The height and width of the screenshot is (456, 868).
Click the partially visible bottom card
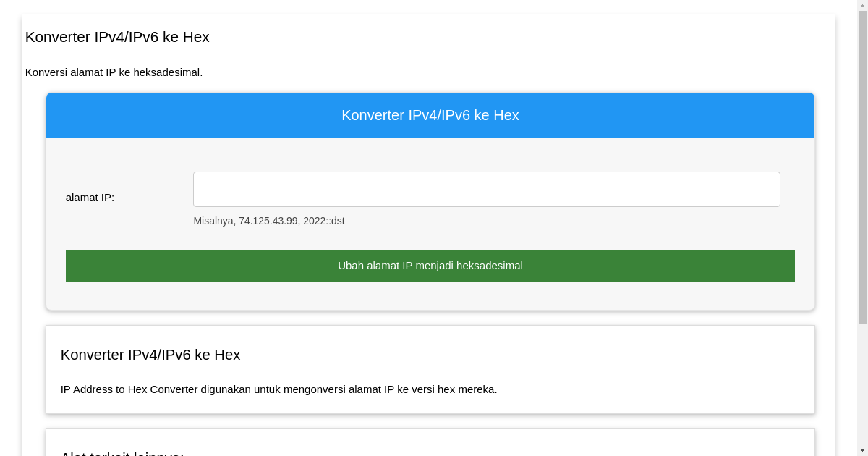point(430,445)
